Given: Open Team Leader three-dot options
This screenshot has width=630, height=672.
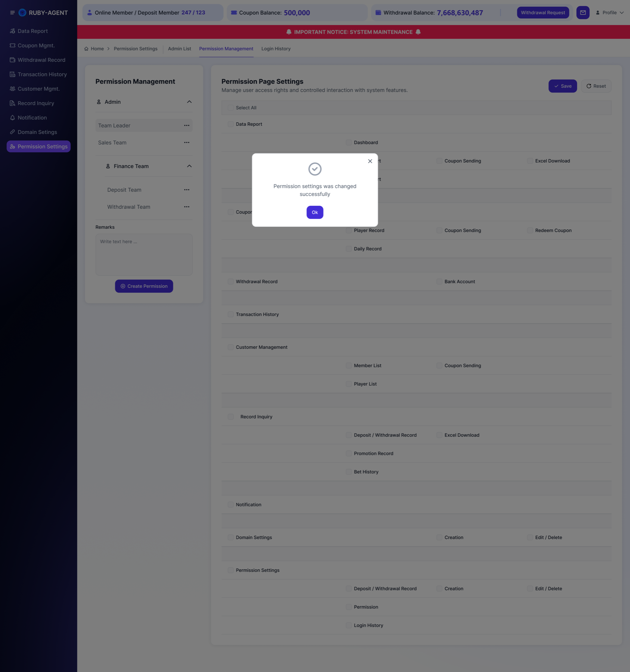Looking at the screenshot, I should [x=187, y=125].
